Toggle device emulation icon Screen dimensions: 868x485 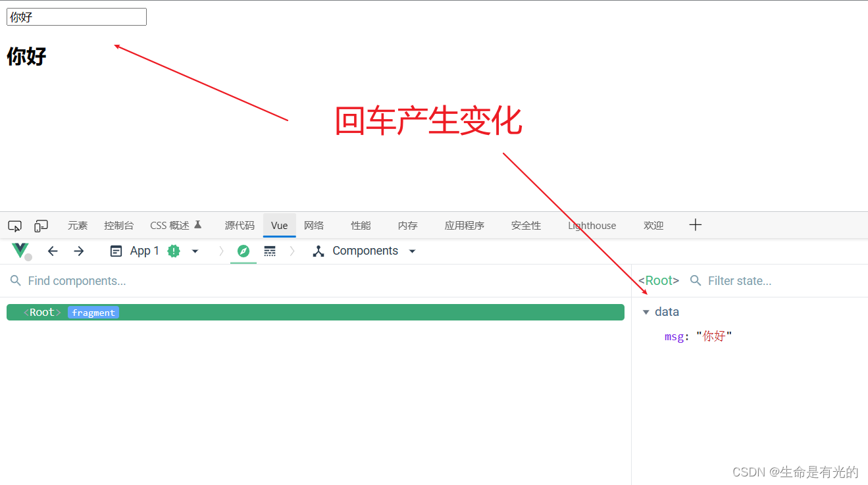41,226
